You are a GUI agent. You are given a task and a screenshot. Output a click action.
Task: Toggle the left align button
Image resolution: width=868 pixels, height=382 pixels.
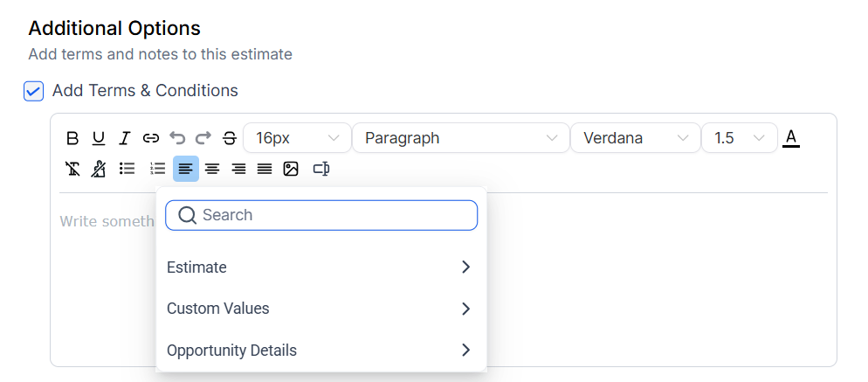coord(186,169)
